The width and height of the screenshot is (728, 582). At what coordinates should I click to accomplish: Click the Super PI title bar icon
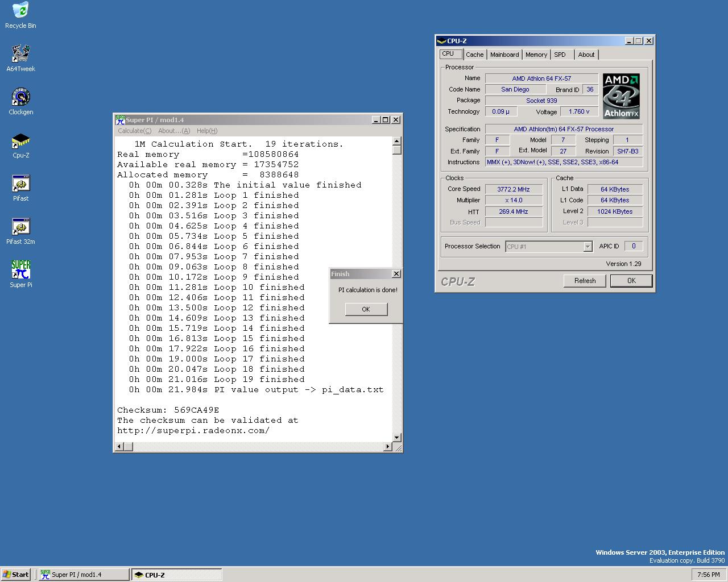pyautogui.click(x=120, y=120)
